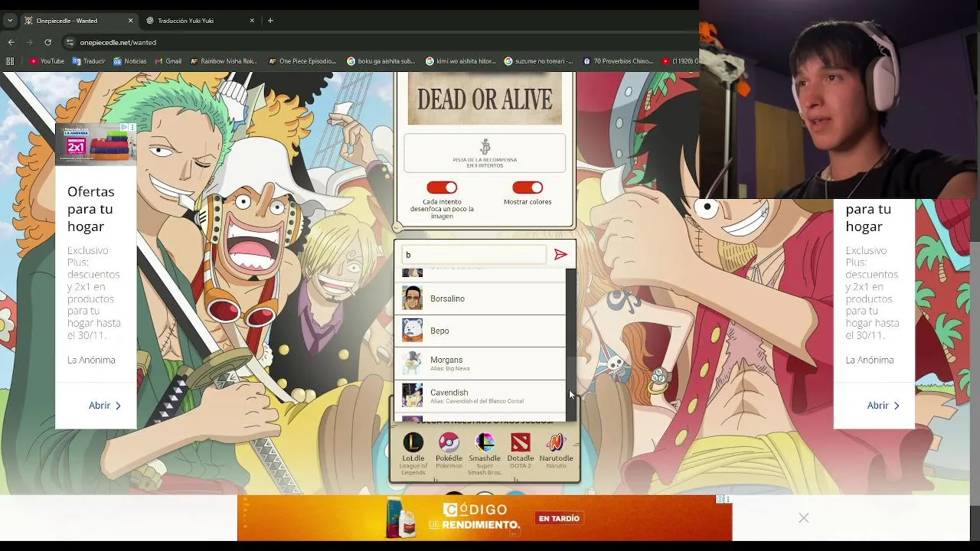The image size is (980, 551).
Task: Close the Traducción Yuki Yuki tab
Action: click(250, 21)
